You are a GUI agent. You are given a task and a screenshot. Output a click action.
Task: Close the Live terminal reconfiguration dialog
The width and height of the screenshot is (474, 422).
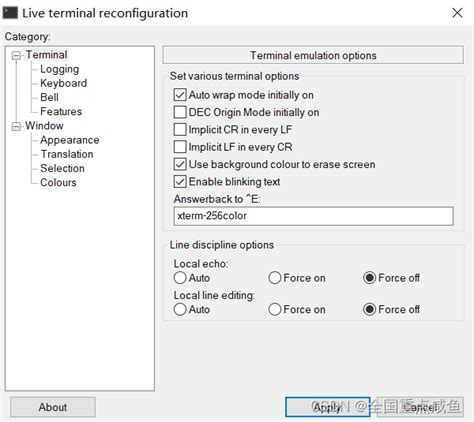tap(457, 13)
